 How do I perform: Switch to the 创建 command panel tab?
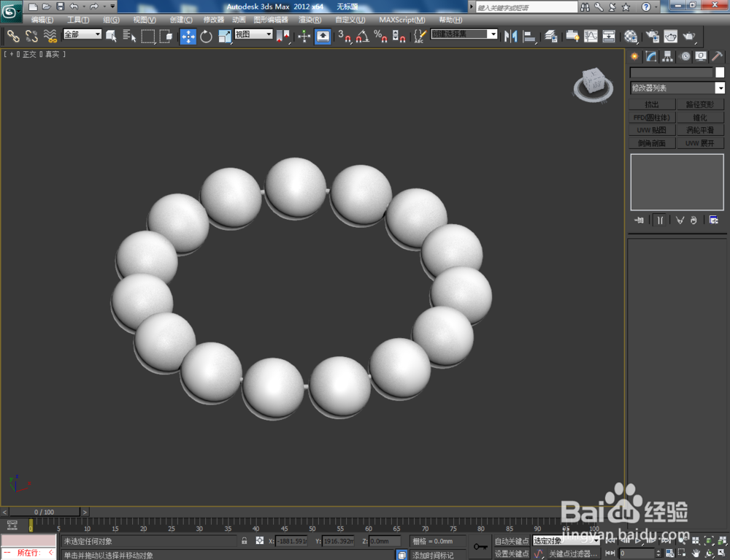pyautogui.click(x=634, y=56)
